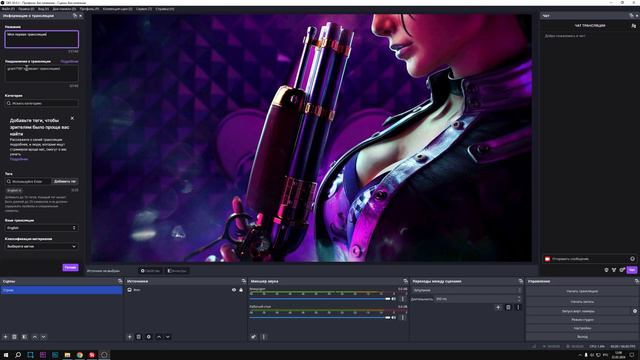This screenshot has height=360, width=640.
Task: Adjust desktop audio volume slider
Action: [319, 317]
